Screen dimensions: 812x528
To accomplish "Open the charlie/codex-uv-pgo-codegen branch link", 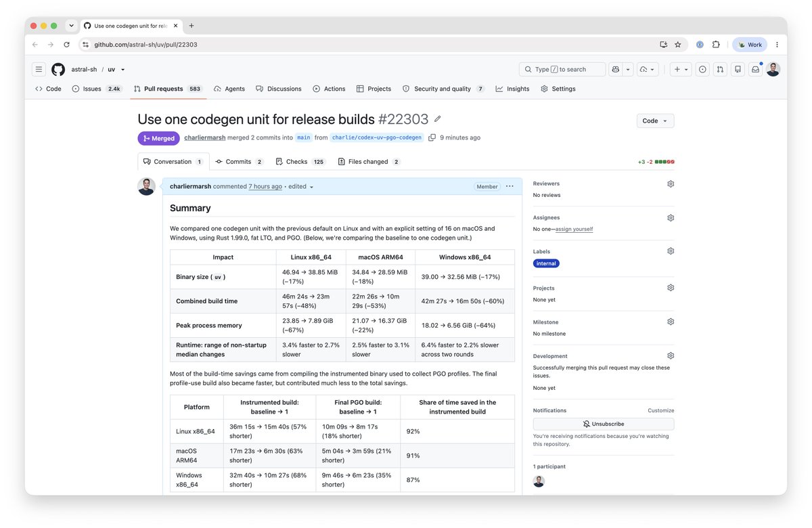I will click(x=377, y=137).
